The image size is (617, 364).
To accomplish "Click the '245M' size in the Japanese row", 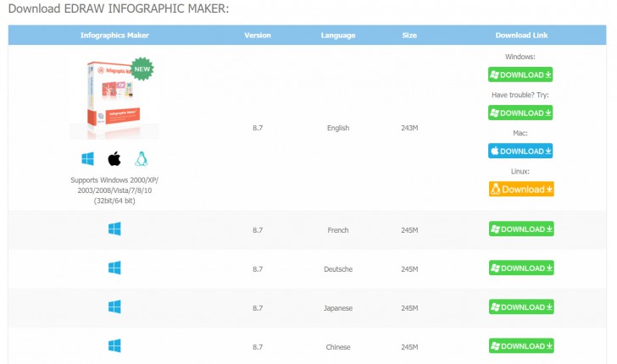I will coord(409,308).
